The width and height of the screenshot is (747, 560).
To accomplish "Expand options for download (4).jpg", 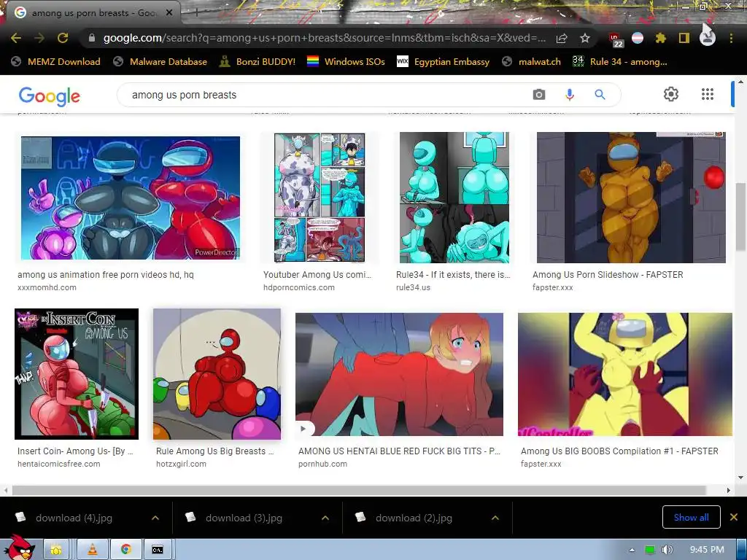I will tap(155, 518).
